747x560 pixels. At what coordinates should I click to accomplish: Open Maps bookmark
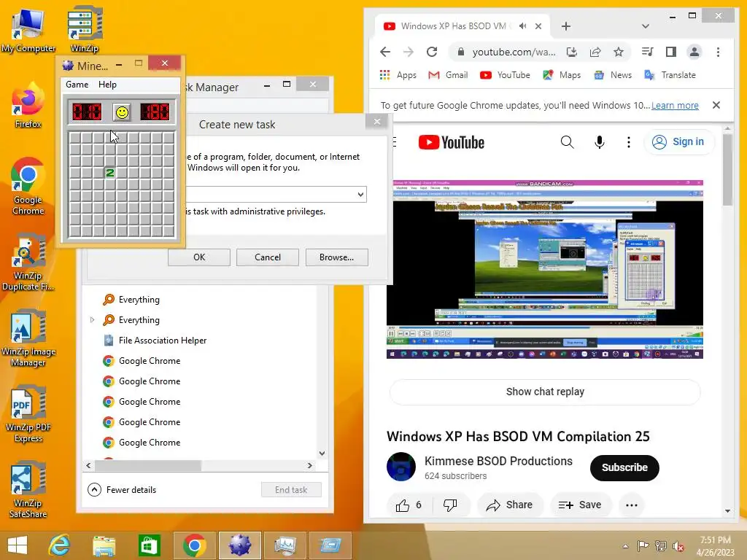tap(562, 75)
